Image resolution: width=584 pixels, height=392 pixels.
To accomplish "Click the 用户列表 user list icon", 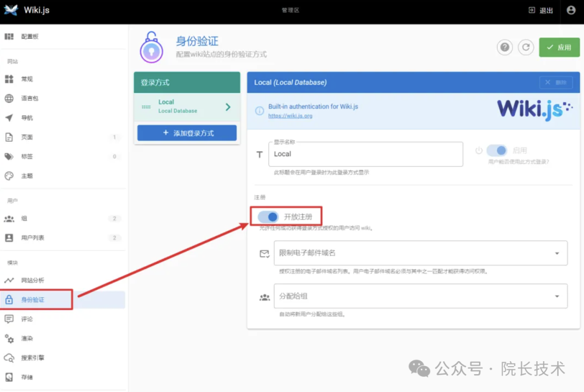I will (9, 237).
